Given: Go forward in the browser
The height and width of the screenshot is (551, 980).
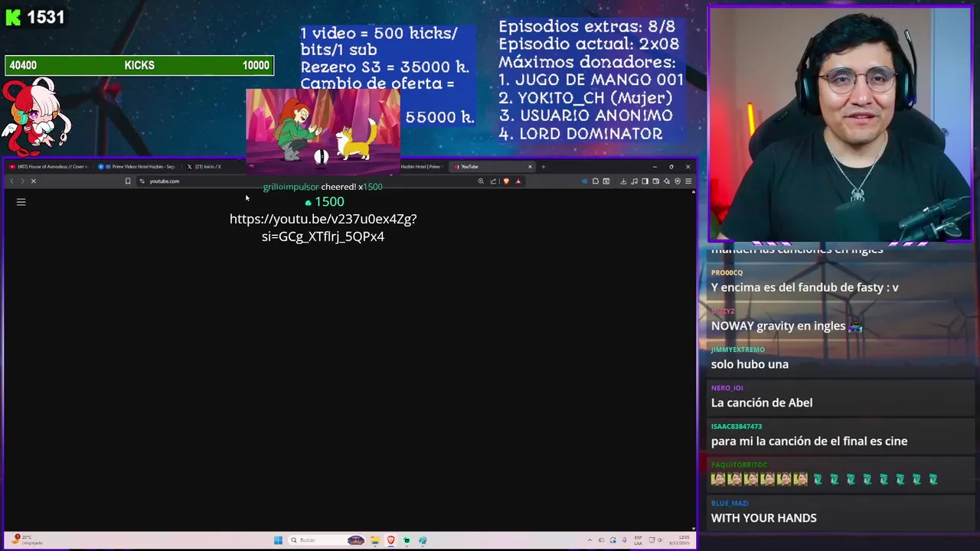Looking at the screenshot, I should point(22,181).
